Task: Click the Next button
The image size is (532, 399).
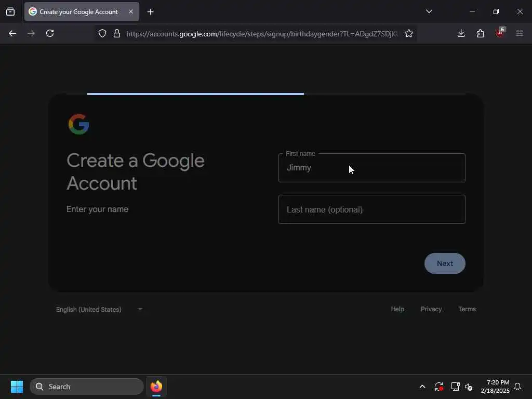Action: [x=445, y=263]
